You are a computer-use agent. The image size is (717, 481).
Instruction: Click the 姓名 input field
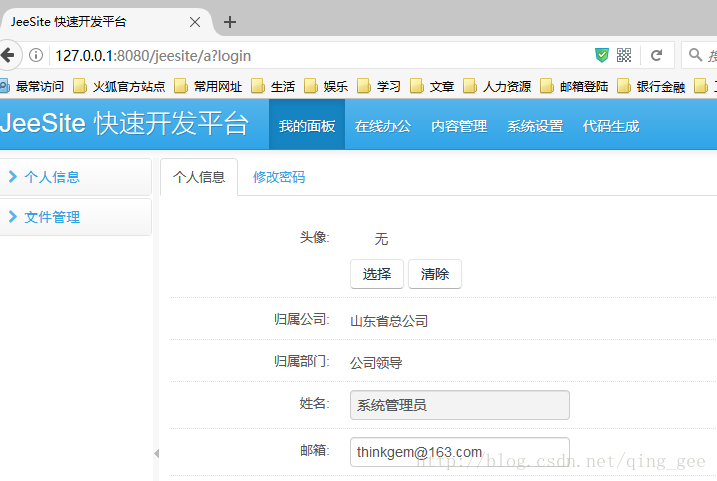(x=460, y=405)
